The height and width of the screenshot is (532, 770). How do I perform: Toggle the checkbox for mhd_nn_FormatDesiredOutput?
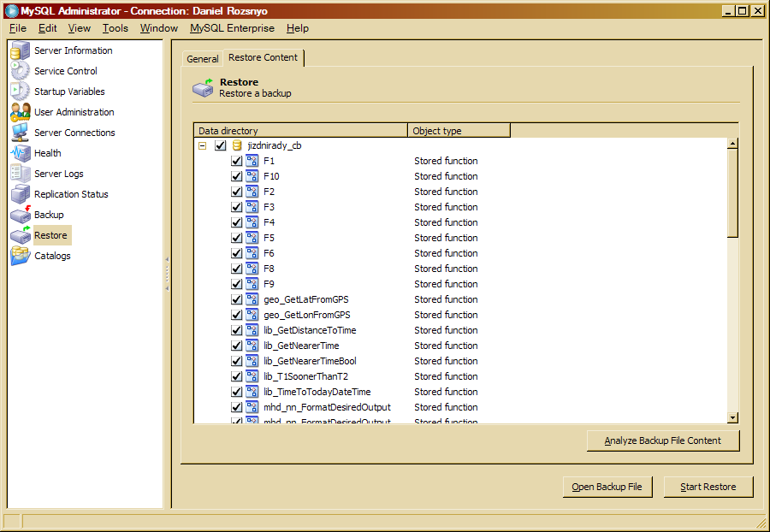[236, 407]
